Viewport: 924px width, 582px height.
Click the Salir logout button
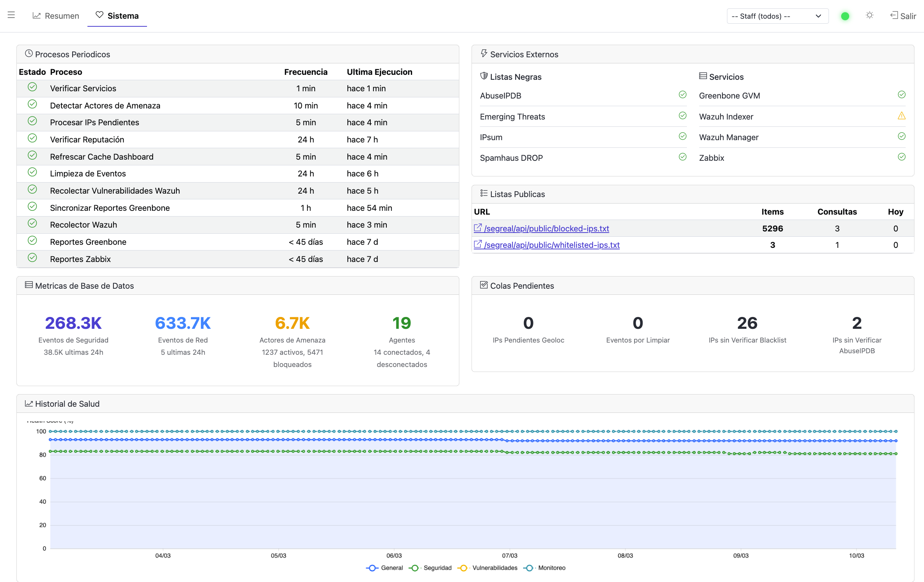[x=903, y=16]
